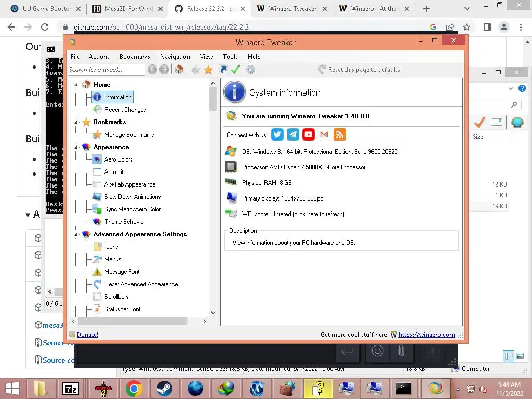Open bookmarks via the gold star toolbar icon

tap(208, 70)
